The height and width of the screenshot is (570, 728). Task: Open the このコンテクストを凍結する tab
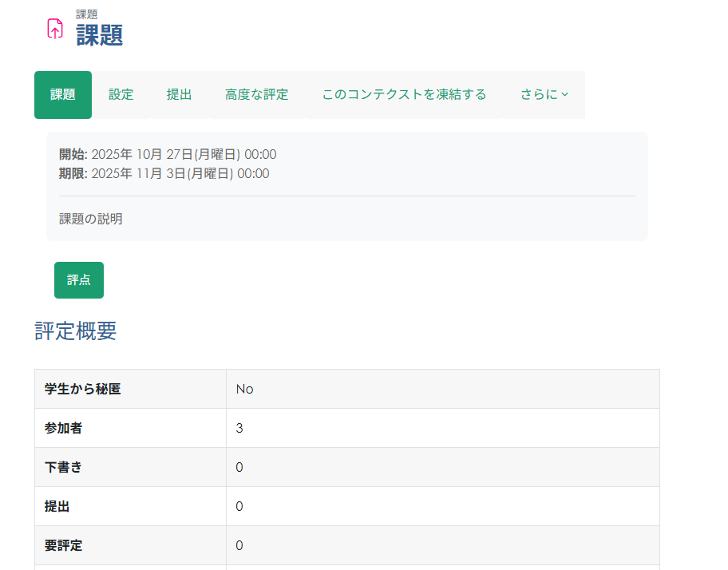404,95
